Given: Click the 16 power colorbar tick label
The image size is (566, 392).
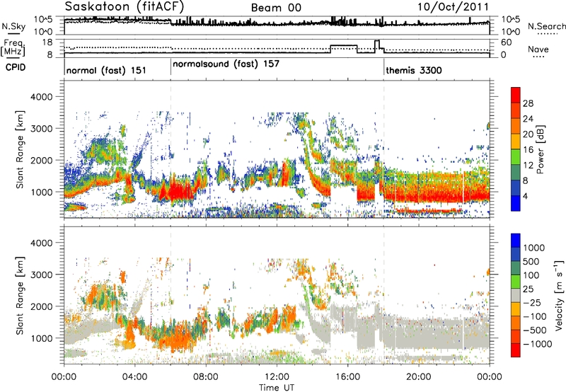Looking at the screenshot, I should [x=528, y=150].
